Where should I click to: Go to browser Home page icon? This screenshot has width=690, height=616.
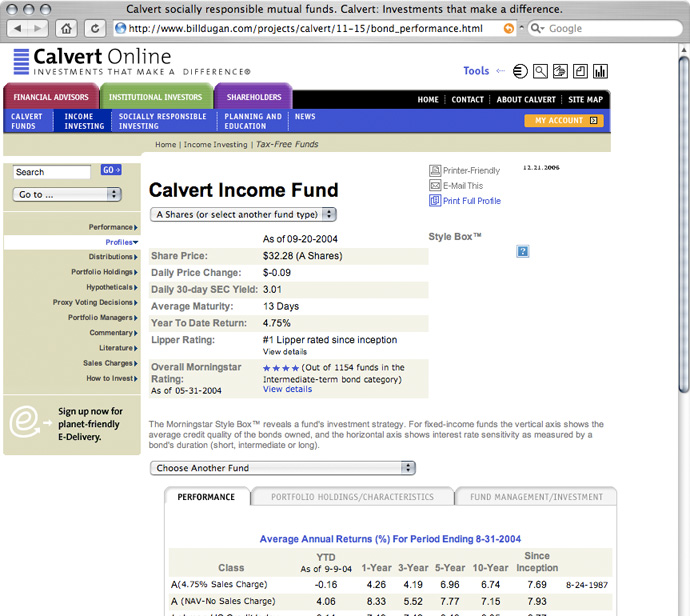[x=66, y=29]
